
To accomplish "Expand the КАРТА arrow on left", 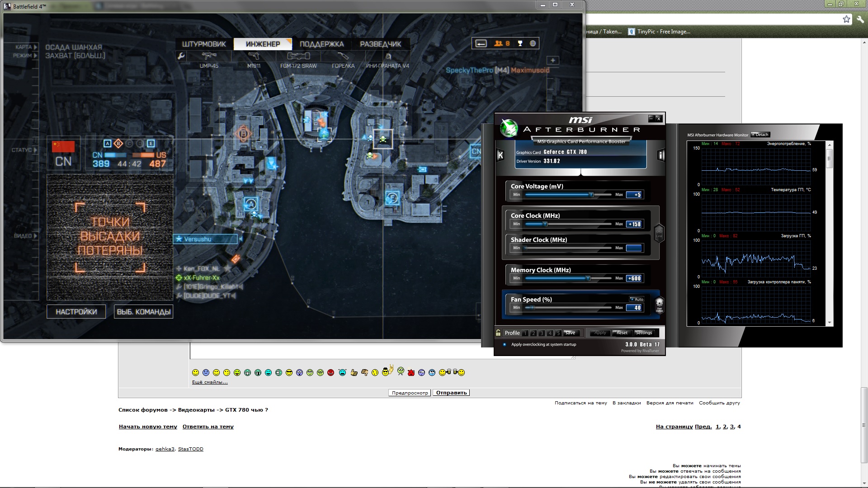I will click(x=35, y=47).
